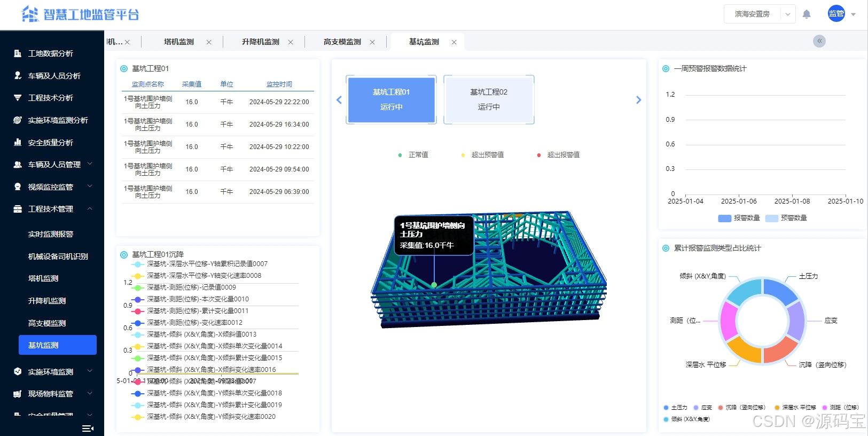Click the 2024-05-29 06:39:00 table cell
Viewport: 868px width, 436px height.
tap(279, 192)
